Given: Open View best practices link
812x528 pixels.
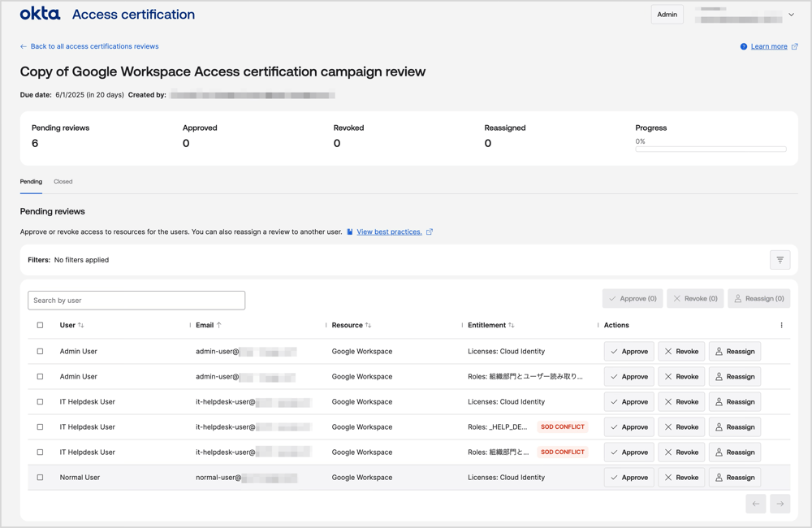Looking at the screenshot, I should point(390,232).
